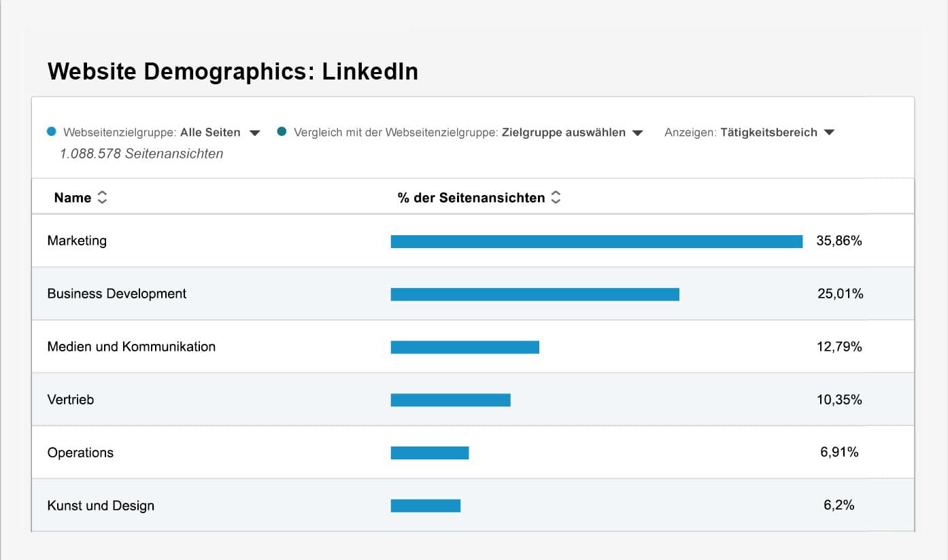Open the Anzeigen 'Tätigkeitsbereich' dropdown
Image resolution: width=948 pixels, height=560 pixels.
[777, 133]
